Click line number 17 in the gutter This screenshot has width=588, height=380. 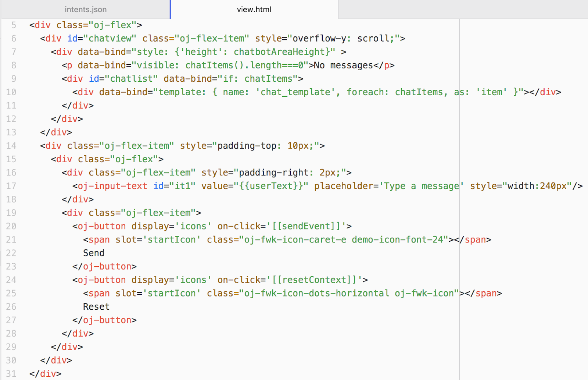pos(11,186)
